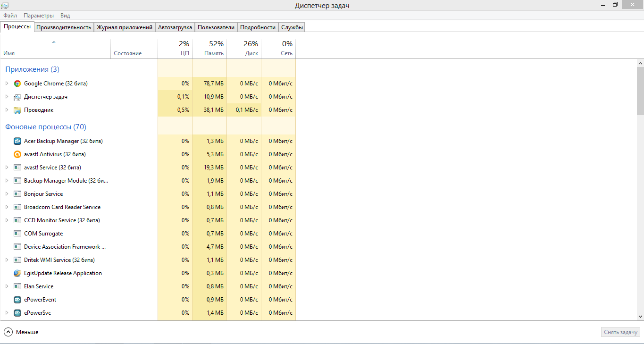Select the Google Chrome (32 бита) row name

(x=56, y=84)
